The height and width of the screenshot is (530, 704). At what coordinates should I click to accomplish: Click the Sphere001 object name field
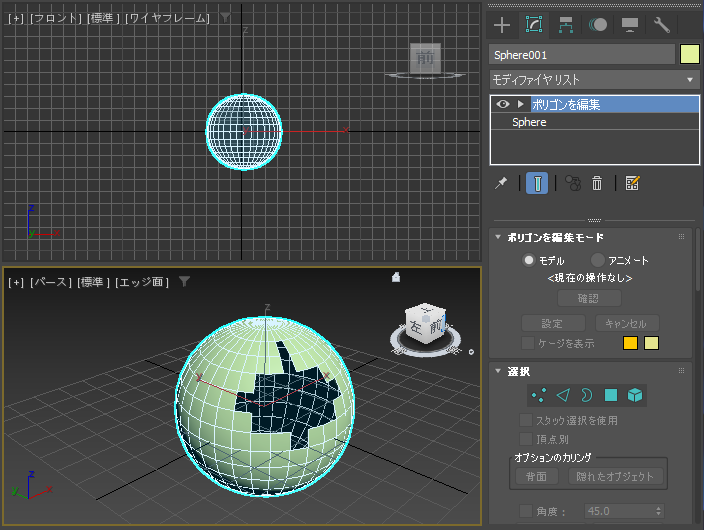tap(582, 55)
